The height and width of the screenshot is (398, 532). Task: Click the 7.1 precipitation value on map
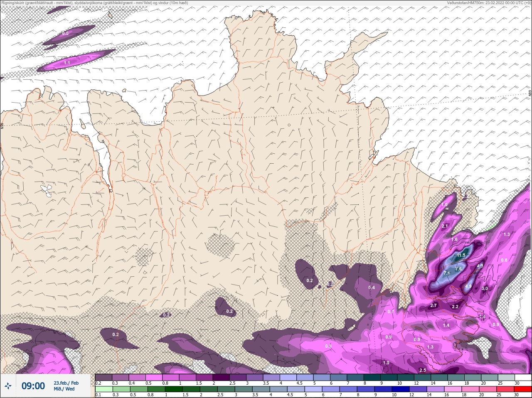447,273
